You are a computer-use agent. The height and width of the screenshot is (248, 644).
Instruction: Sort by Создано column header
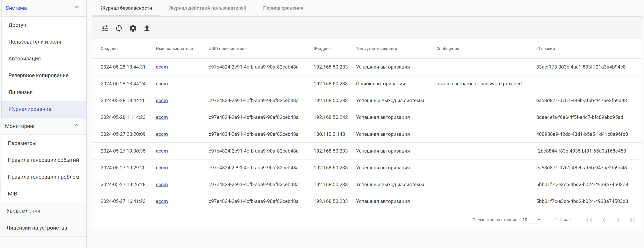tap(109, 49)
